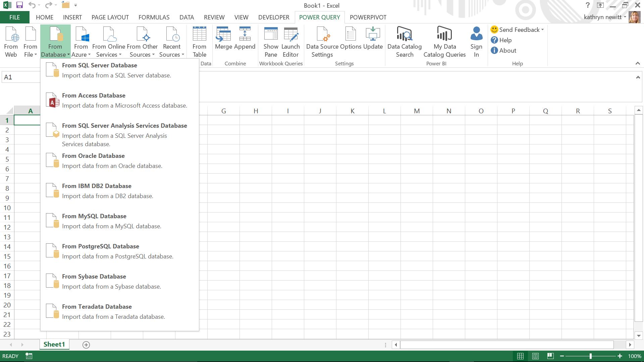The width and height of the screenshot is (644, 362).
Task: Click the Open folder icon in quick access
Action: [66, 5]
